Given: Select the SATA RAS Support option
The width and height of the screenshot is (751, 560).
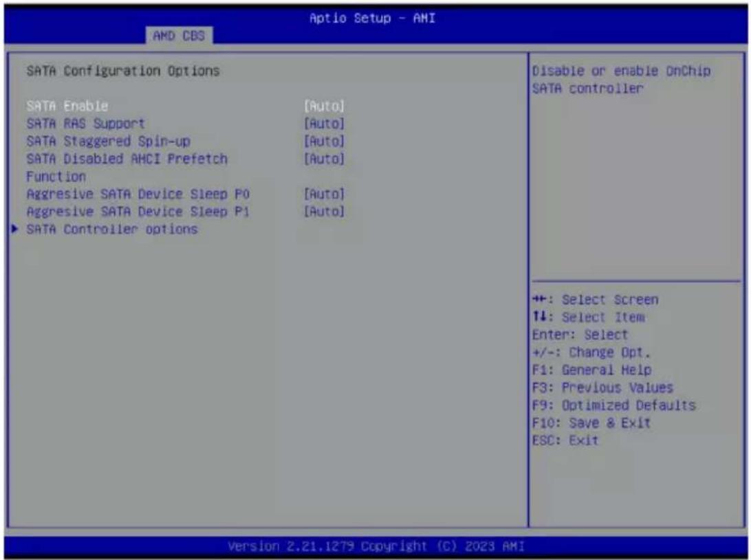Looking at the screenshot, I should coord(85,124).
